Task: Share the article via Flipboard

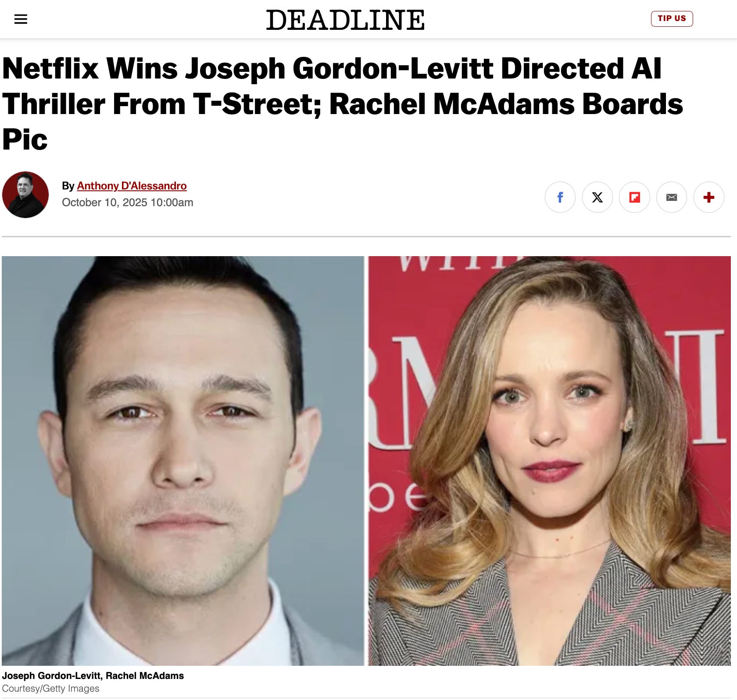Action: (634, 197)
